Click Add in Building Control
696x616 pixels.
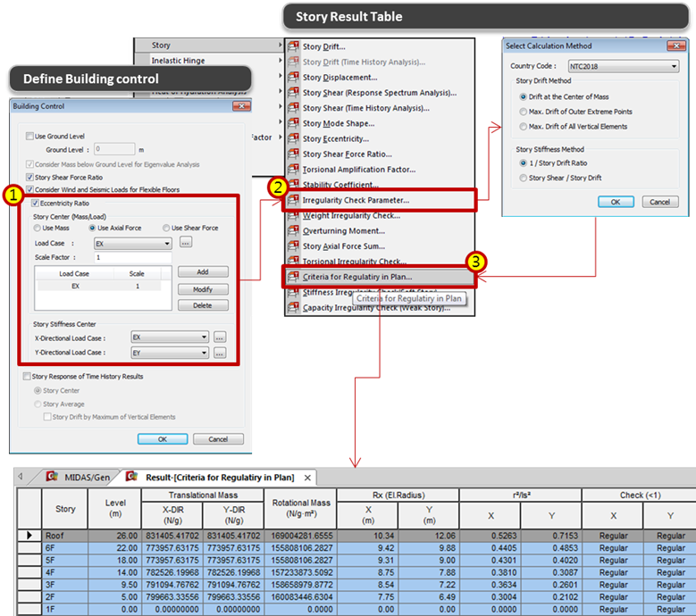point(203,272)
